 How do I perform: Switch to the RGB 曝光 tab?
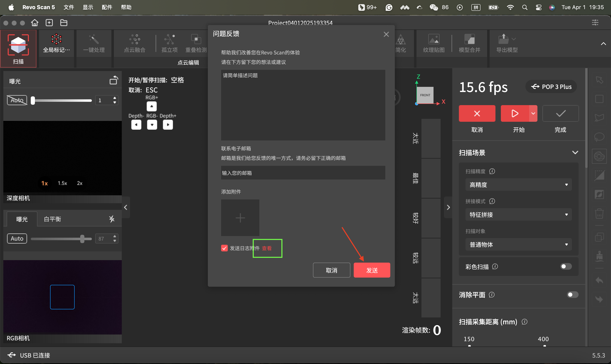[x=22, y=219]
